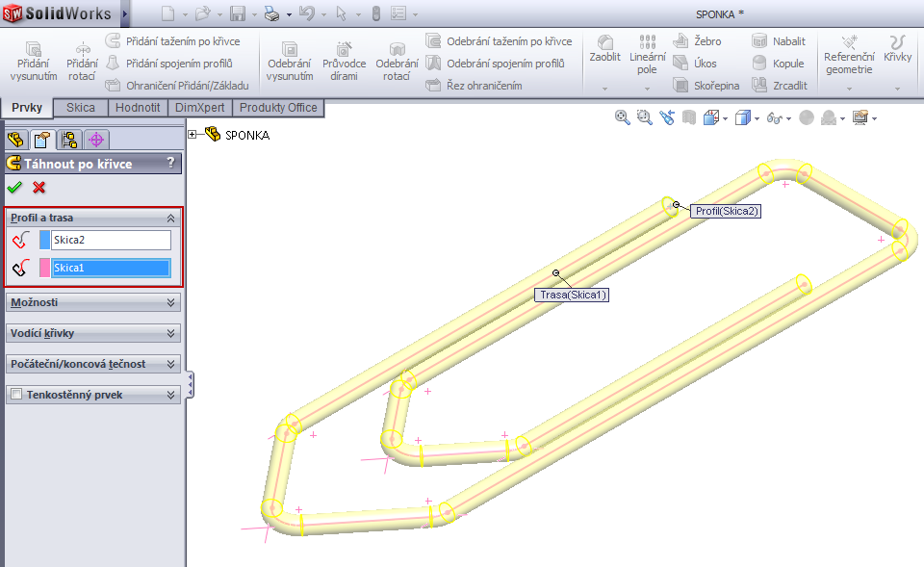Expand the Vodící křivky section

tap(93, 333)
